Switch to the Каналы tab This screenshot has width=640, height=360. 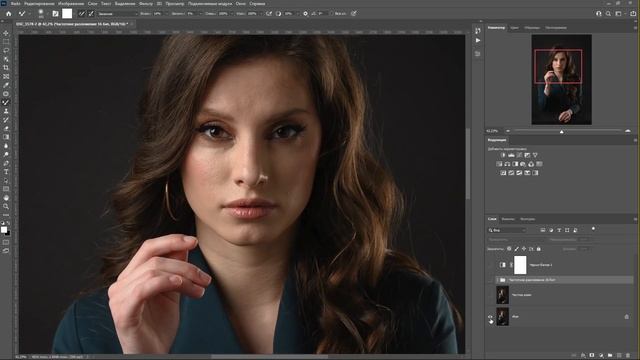[x=508, y=219]
